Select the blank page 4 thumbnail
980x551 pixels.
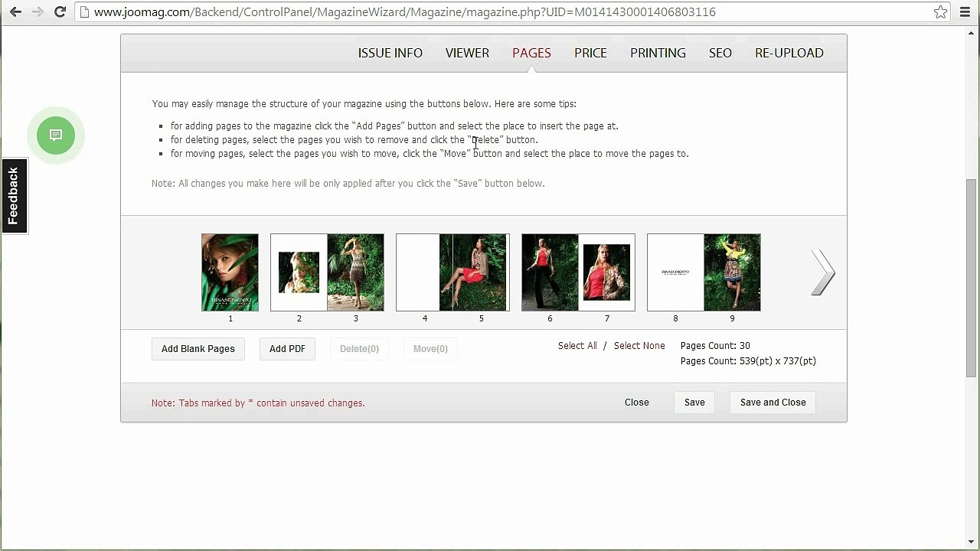tap(424, 272)
